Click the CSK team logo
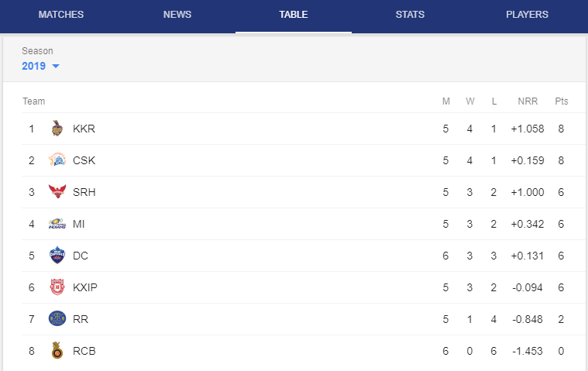 pyautogui.click(x=57, y=160)
